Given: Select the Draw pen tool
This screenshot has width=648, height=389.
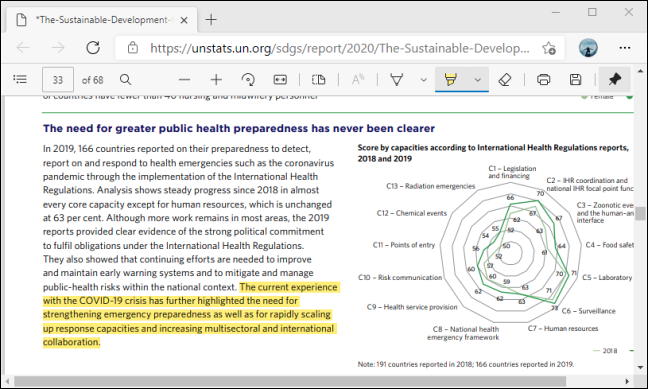Looking at the screenshot, I should (x=397, y=79).
